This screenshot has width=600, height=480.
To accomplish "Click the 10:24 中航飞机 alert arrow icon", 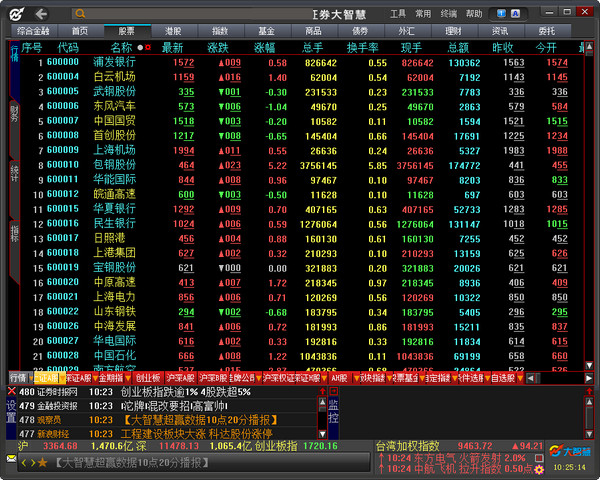I will point(381,469).
